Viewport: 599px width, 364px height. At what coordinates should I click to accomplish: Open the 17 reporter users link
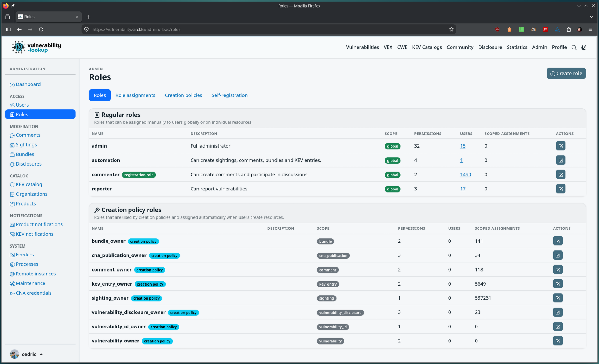click(x=463, y=189)
